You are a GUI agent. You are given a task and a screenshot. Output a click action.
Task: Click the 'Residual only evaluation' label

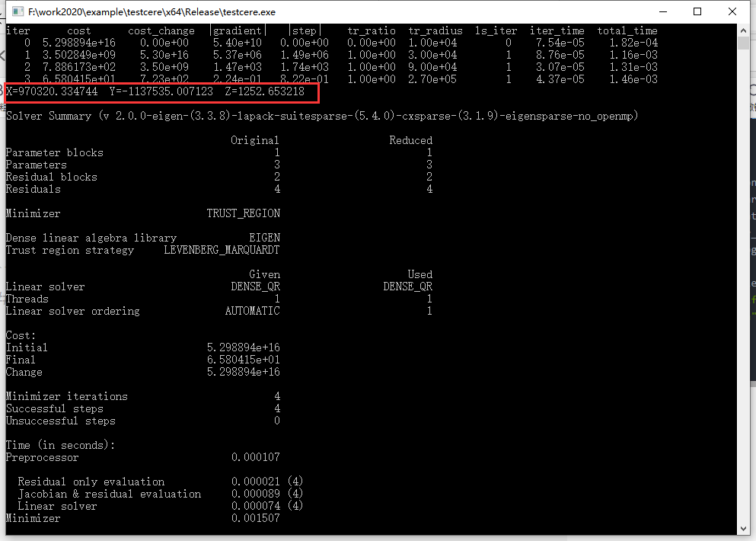[x=91, y=482]
